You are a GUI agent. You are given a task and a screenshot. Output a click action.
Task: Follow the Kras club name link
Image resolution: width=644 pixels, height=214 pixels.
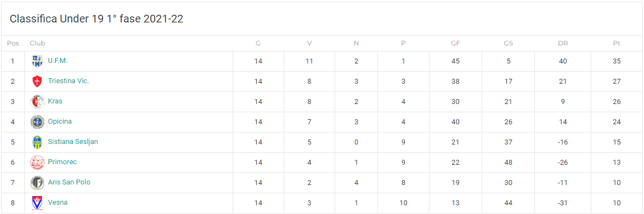(55, 101)
